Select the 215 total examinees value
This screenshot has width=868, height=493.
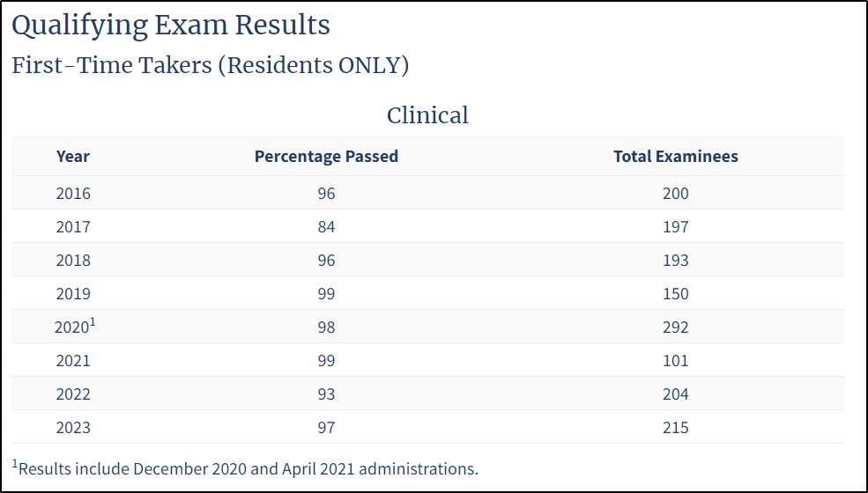(676, 428)
